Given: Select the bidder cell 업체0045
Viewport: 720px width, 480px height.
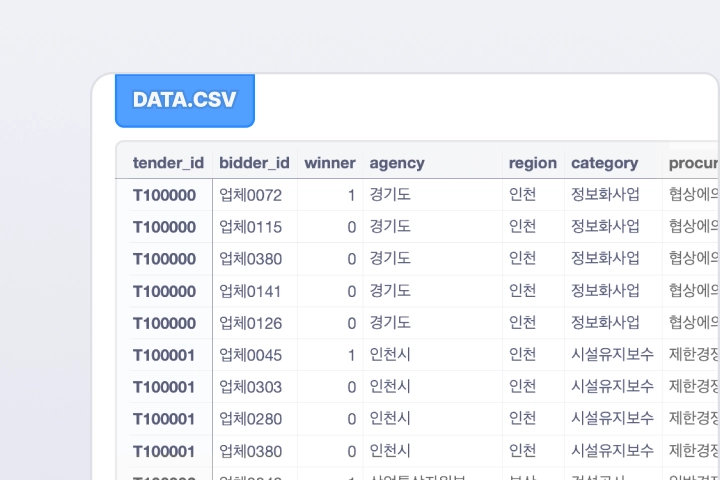Looking at the screenshot, I should click(x=251, y=355).
